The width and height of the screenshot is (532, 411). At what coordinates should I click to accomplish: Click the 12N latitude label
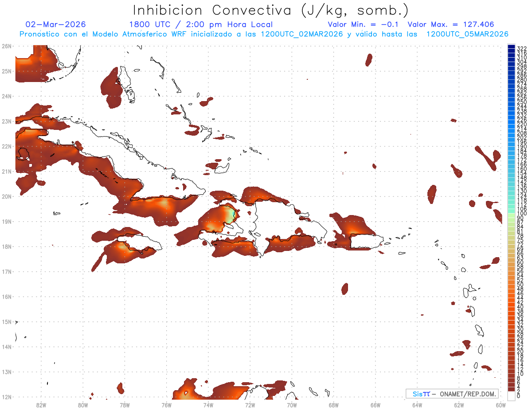coord(6,397)
